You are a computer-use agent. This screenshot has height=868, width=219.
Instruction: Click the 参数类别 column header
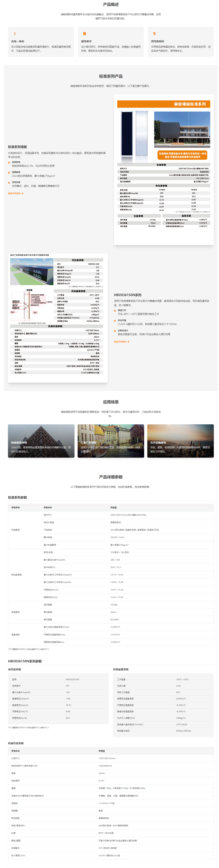point(15,508)
